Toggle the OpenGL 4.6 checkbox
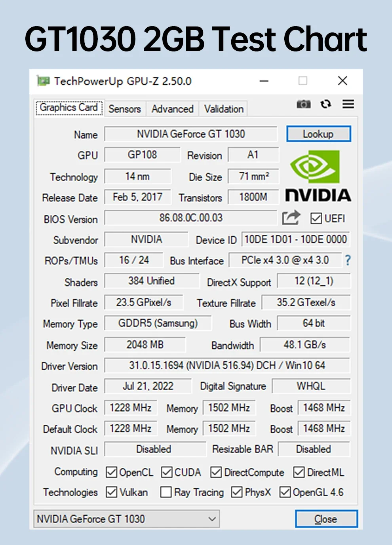 [285, 492]
